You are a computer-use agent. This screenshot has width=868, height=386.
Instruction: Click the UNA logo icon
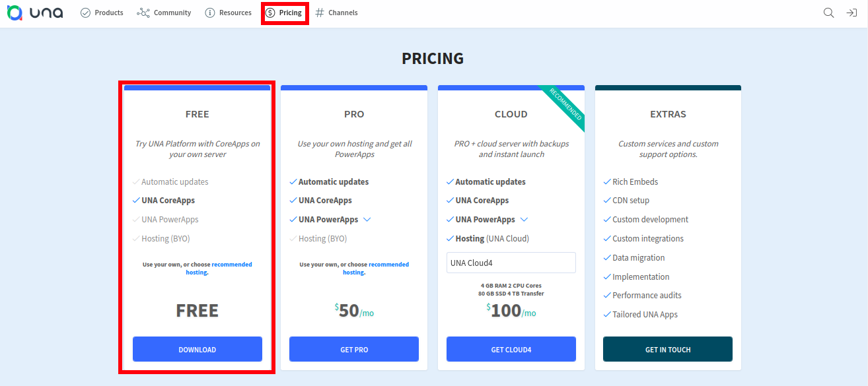coord(15,13)
